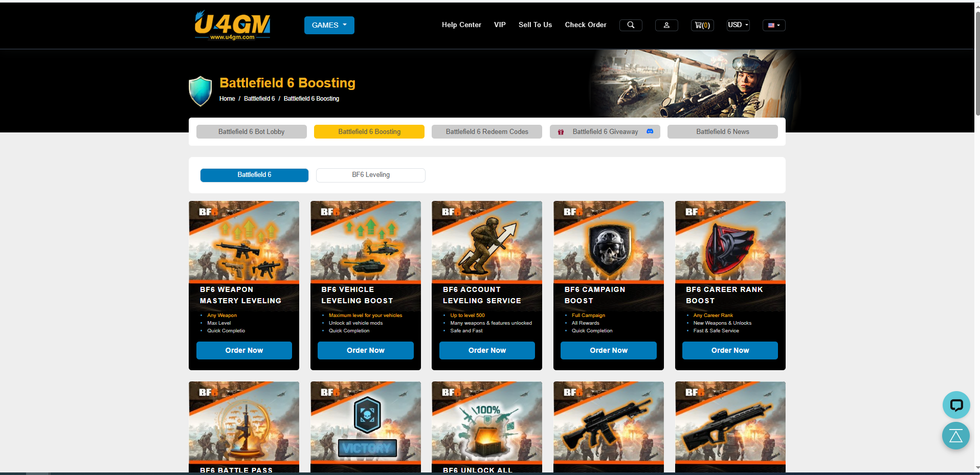Click the Discord icon beside Giveaway
Viewport: 980px width, 475px height.
[x=650, y=131]
